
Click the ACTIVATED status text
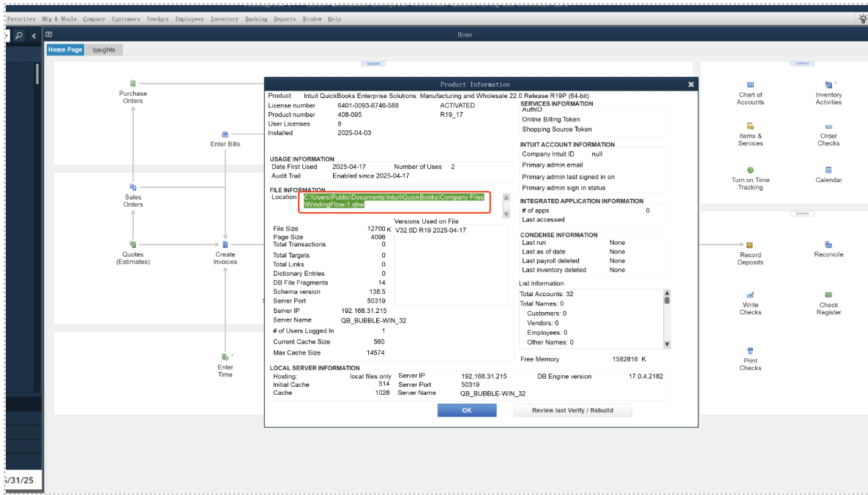457,105
